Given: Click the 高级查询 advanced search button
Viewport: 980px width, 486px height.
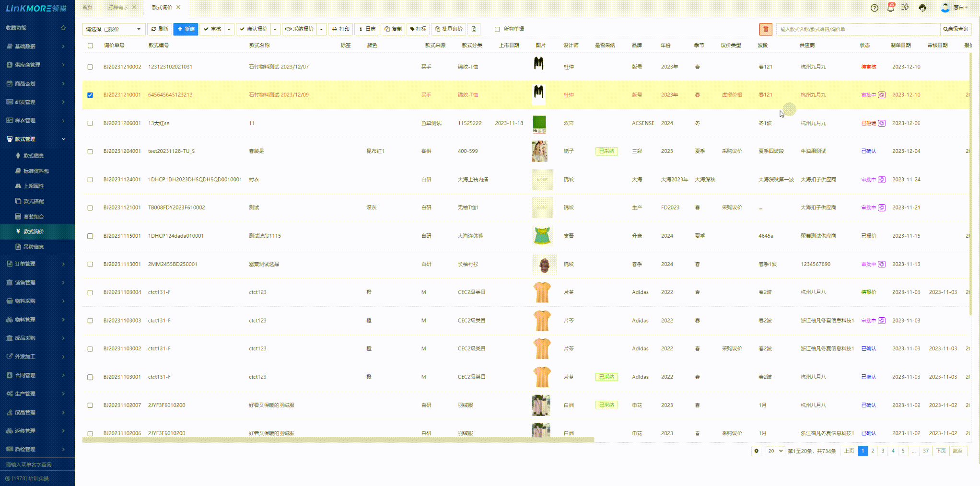Looking at the screenshot, I should pos(956,29).
